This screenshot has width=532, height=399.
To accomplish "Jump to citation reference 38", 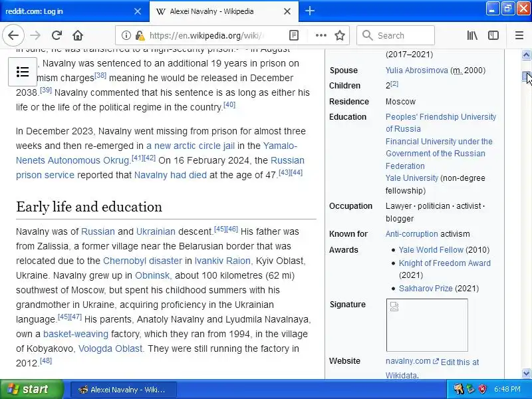I will [x=100, y=75].
